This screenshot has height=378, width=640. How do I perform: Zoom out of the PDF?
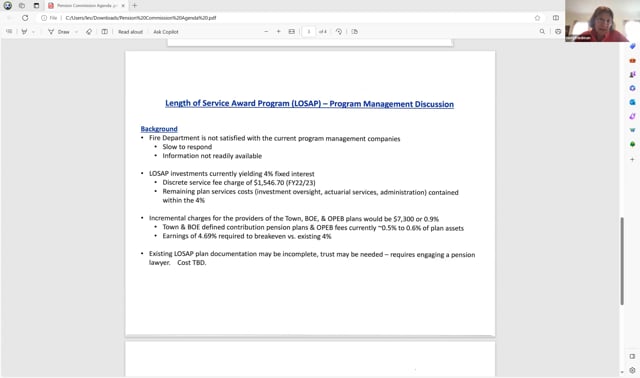(266, 31)
